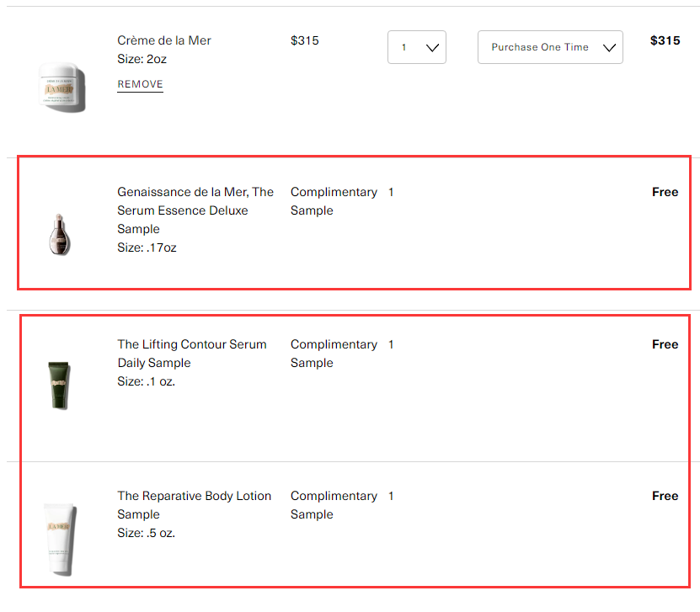Expand the Purchase One Time dropdown
Screen dimensions: 700x612
tap(550, 48)
